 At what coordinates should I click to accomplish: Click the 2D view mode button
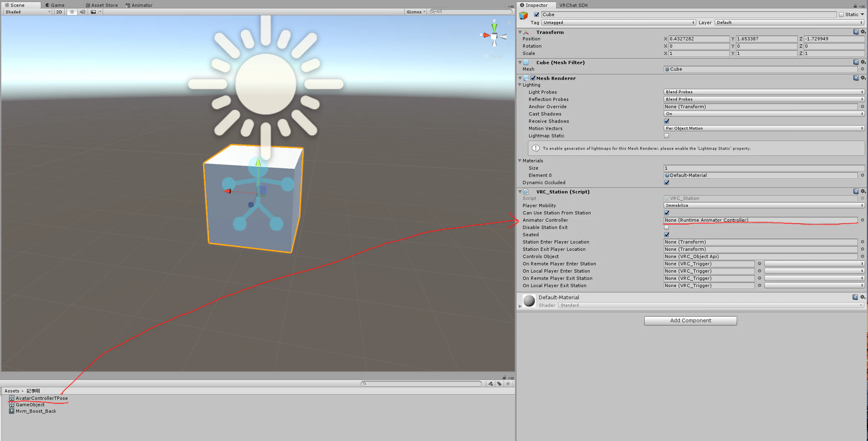click(59, 12)
